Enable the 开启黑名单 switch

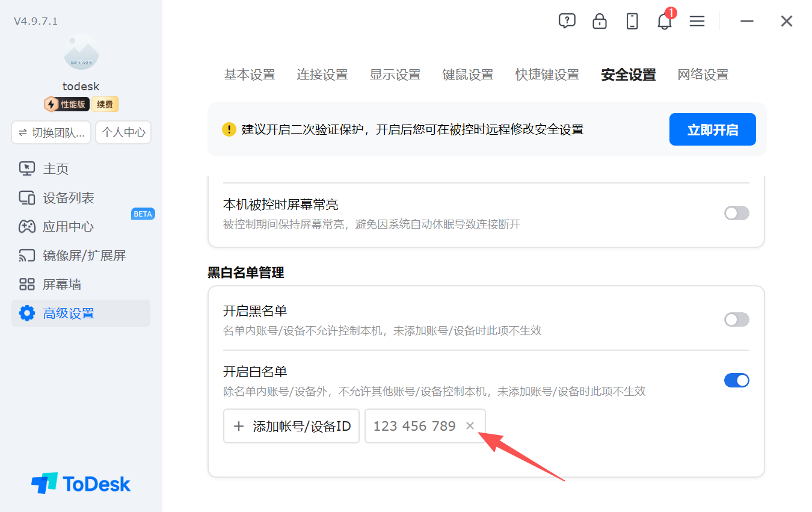tap(737, 319)
